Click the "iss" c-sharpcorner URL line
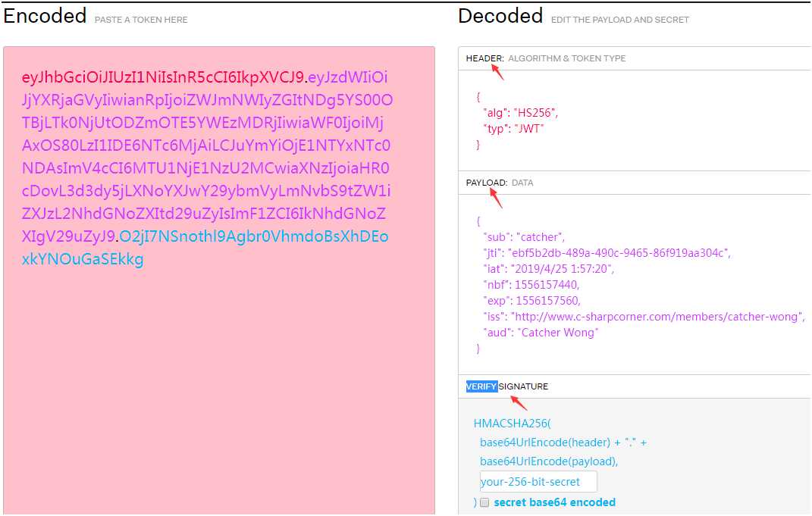 [x=644, y=317]
